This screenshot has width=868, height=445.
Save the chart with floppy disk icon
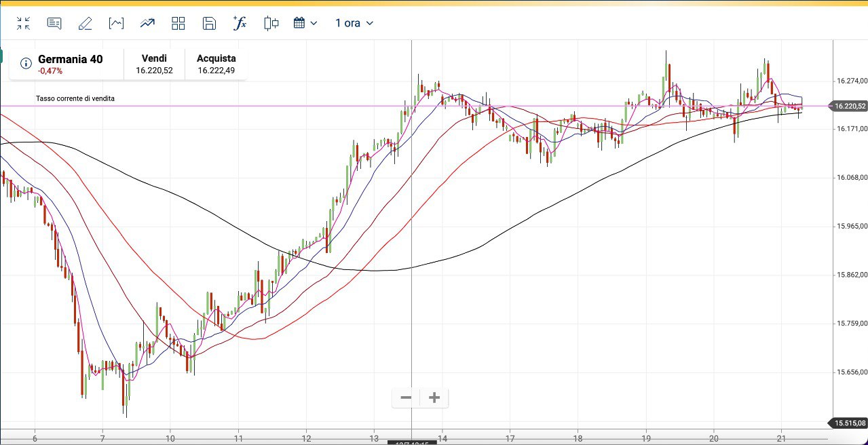[x=209, y=23]
